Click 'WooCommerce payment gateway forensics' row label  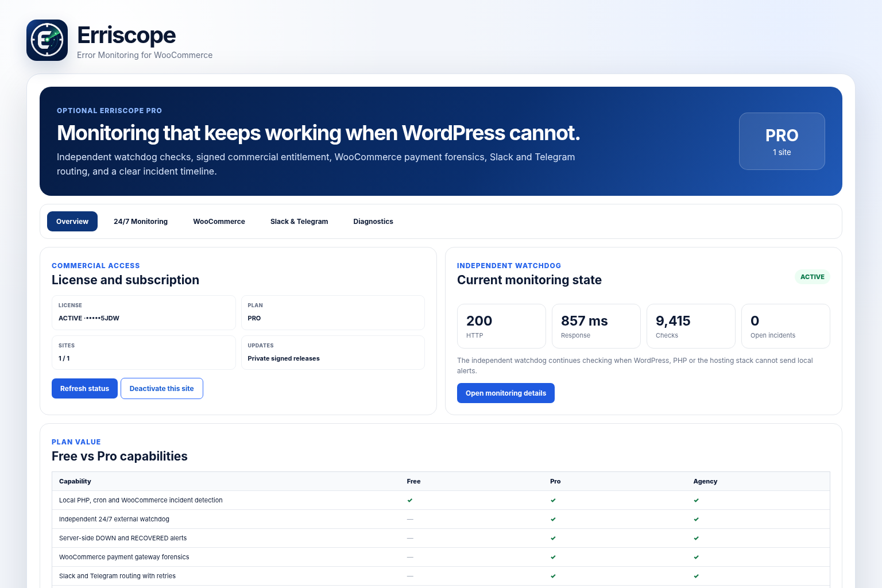124,557
